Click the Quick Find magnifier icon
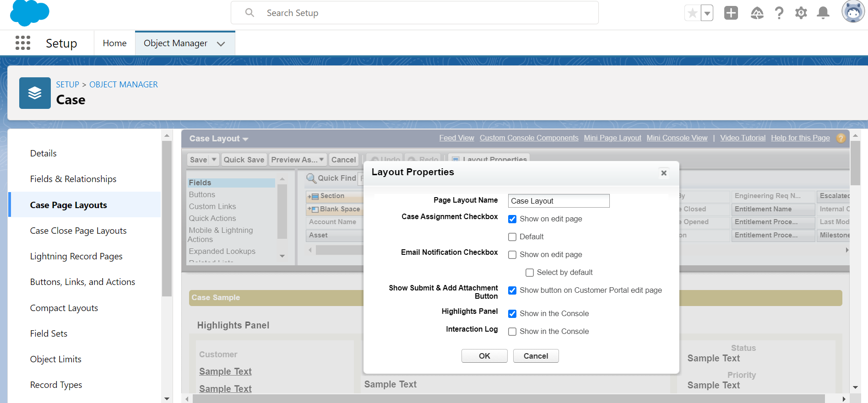868x403 pixels. click(x=311, y=178)
